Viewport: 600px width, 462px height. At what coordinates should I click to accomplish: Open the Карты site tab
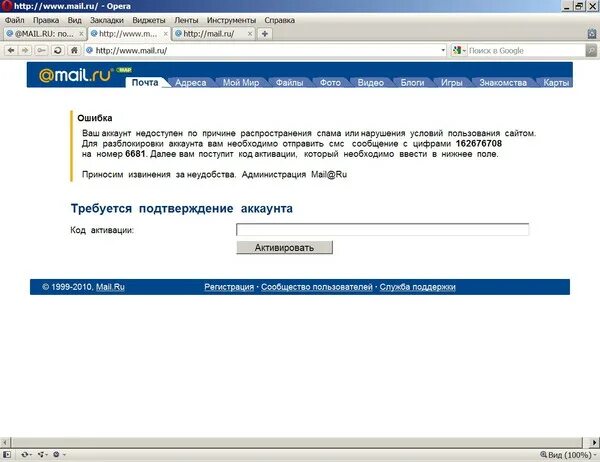click(x=556, y=82)
